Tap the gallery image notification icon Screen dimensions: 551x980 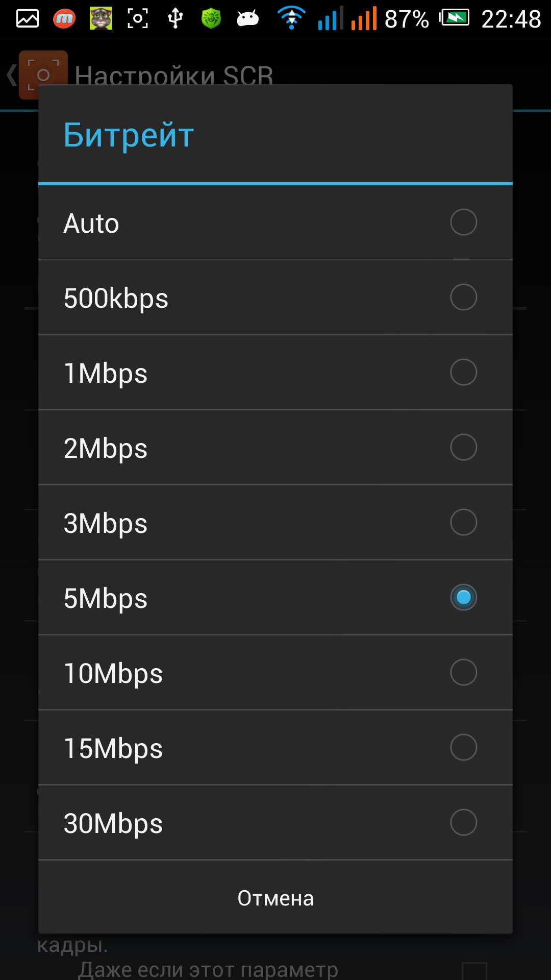click(x=28, y=19)
